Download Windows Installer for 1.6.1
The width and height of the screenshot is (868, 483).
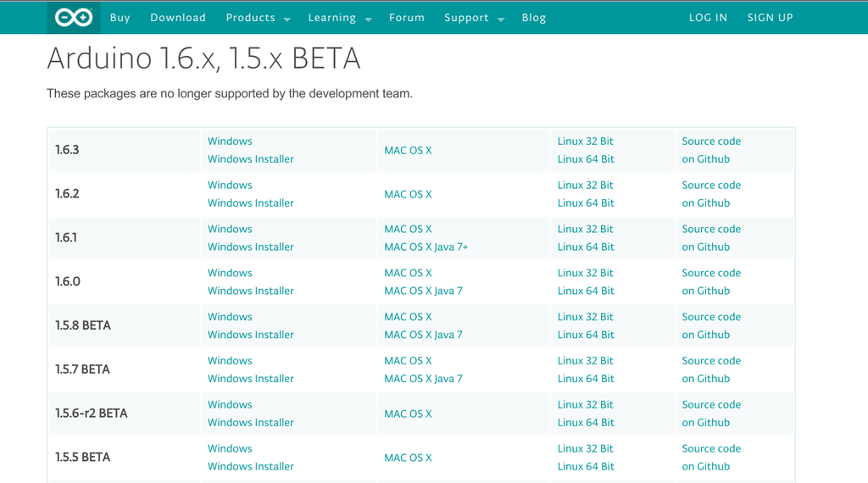251,247
